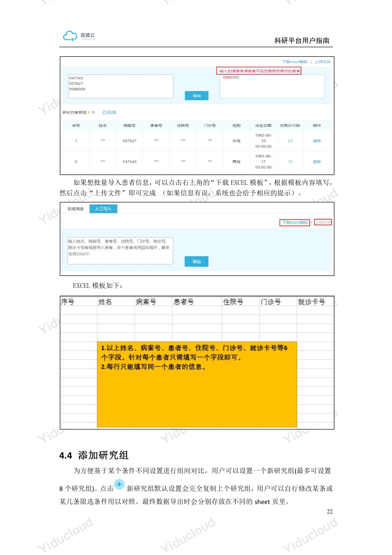Viewport: 392px width, 555px height.
Task: Click the 研究对象预览 2 个 label
Action: [x=79, y=113]
